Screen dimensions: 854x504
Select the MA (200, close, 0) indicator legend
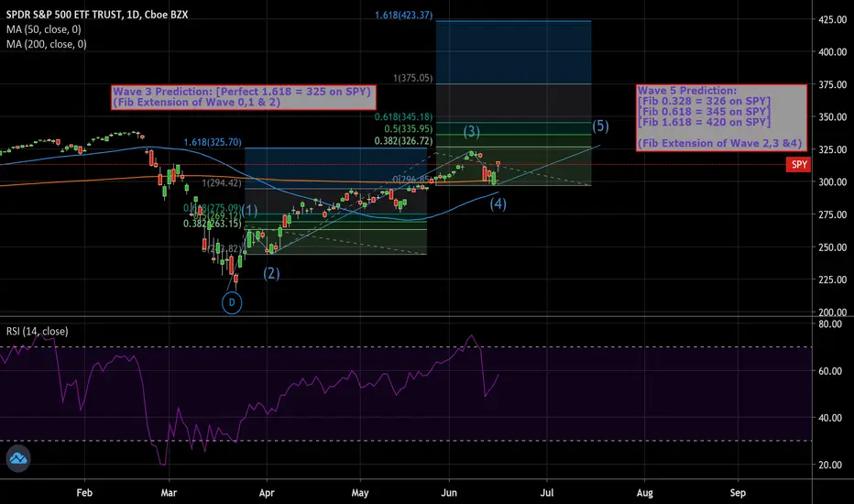click(x=47, y=44)
